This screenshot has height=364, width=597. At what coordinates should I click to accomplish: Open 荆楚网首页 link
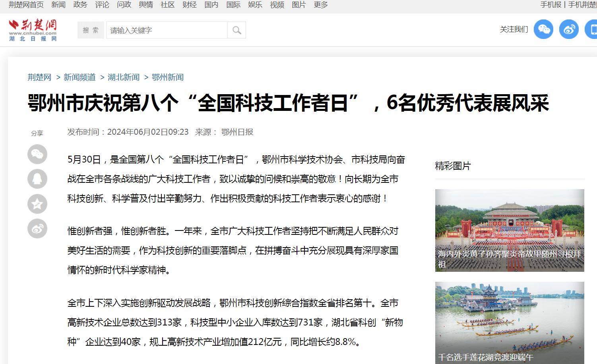[x=26, y=5]
